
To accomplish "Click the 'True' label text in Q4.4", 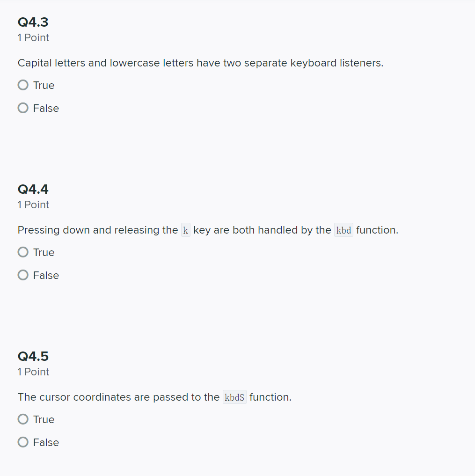I will pyautogui.click(x=43, y=252).
